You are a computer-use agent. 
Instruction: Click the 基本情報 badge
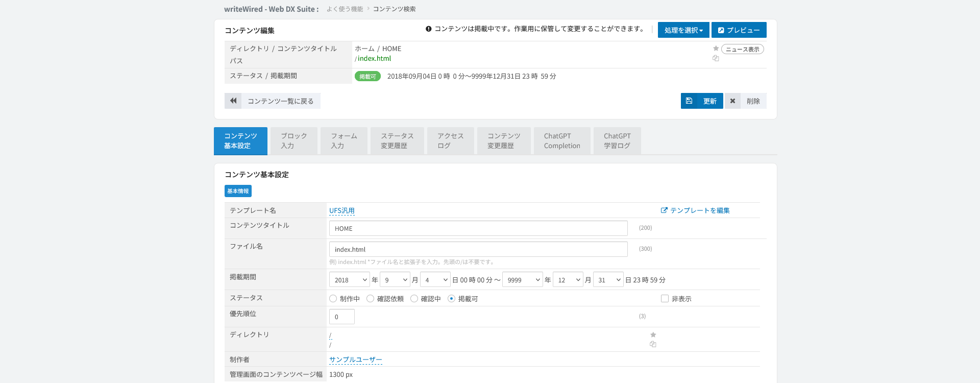(238, 191)
